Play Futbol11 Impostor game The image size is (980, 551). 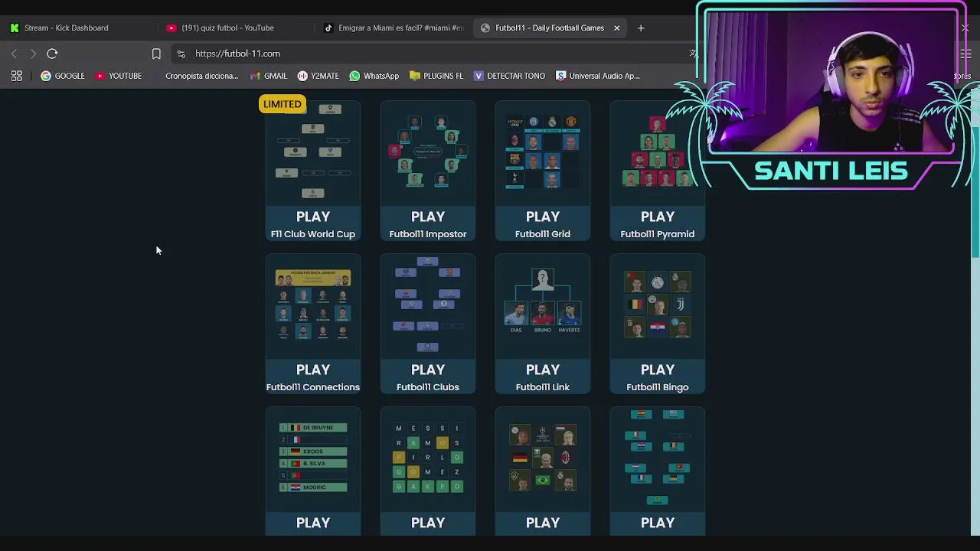428,217
